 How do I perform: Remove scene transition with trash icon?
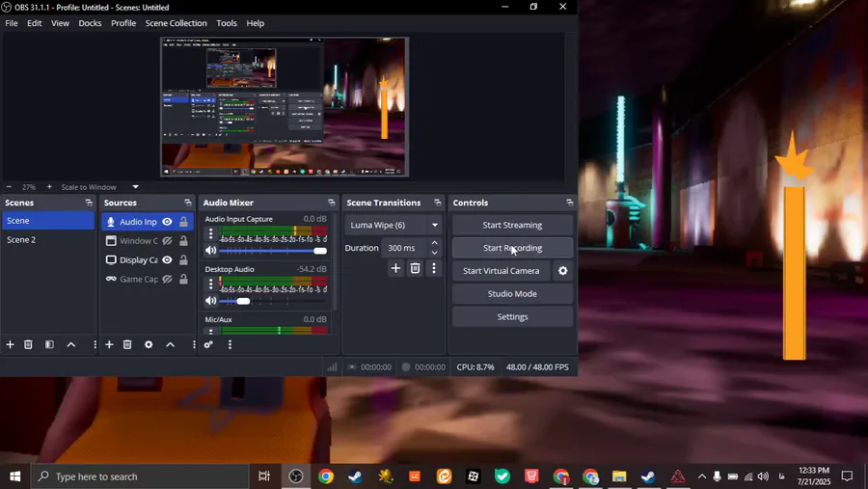415,268
